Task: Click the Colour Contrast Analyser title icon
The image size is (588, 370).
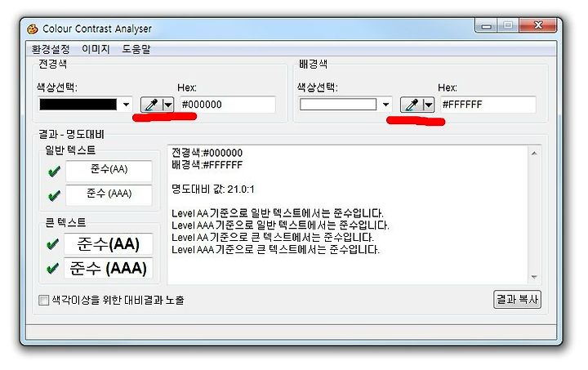Action: click(33, 29)
